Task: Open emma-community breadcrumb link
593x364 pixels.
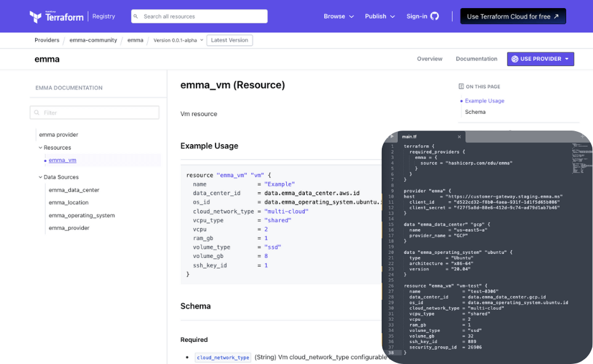Action: click(x=93, y=40)
